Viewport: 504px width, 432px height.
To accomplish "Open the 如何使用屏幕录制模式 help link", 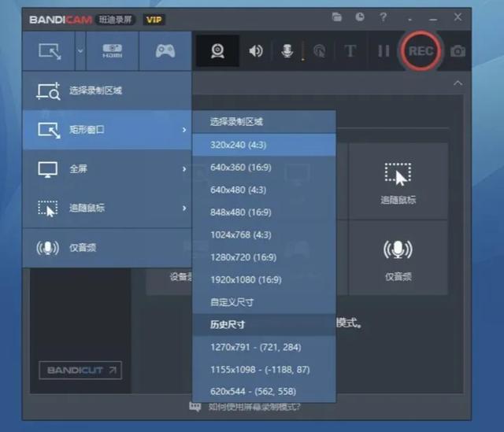I will point(254,408).
